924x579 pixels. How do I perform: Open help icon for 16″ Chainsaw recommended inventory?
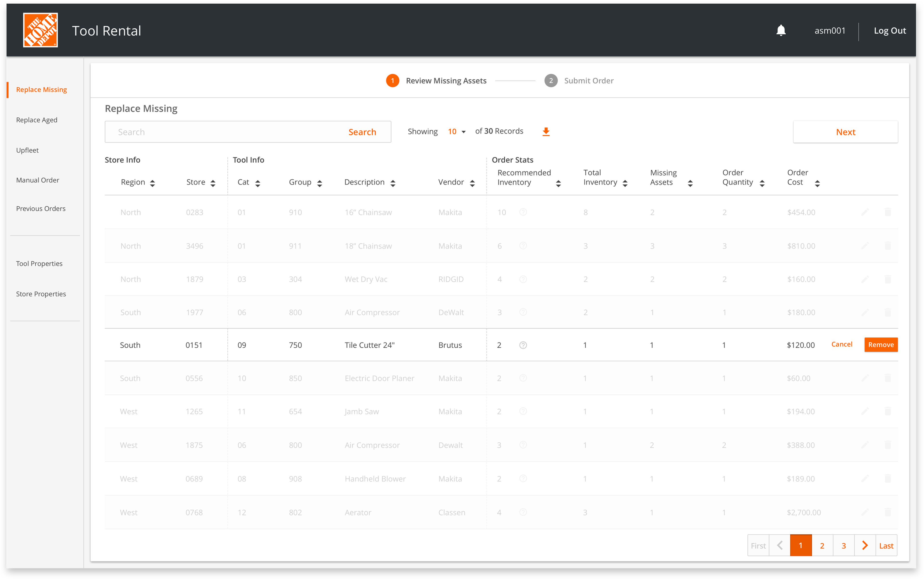tap(523, 212)
